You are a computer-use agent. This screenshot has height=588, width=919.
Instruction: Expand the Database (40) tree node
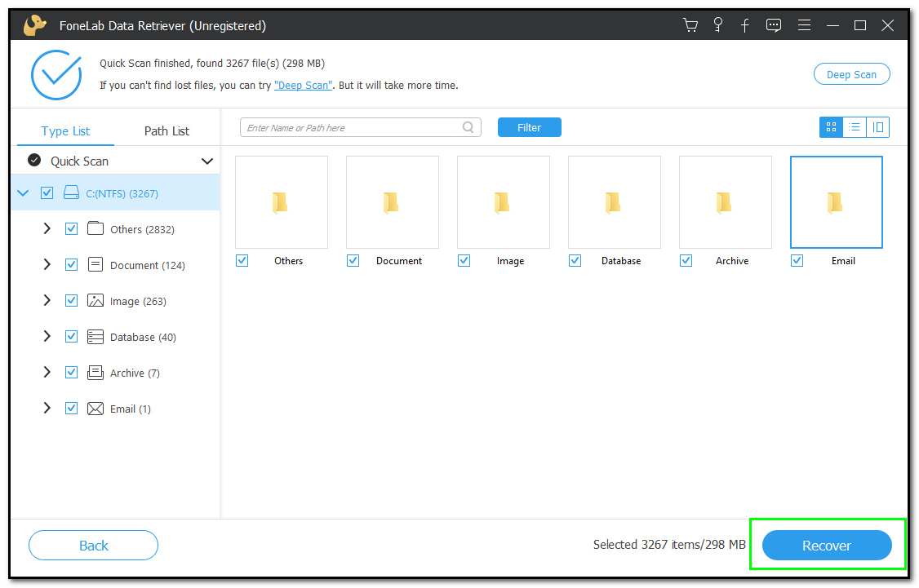coord(47,337)
